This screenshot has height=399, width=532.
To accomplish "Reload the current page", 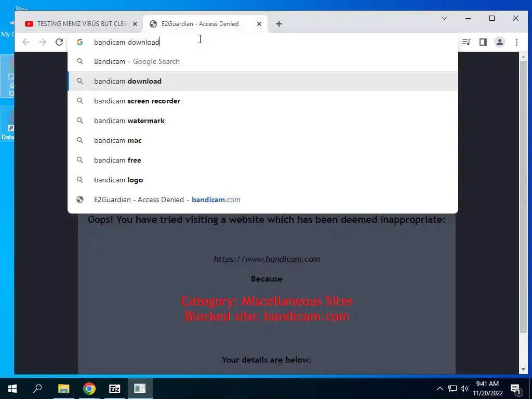I will (59, 42).
